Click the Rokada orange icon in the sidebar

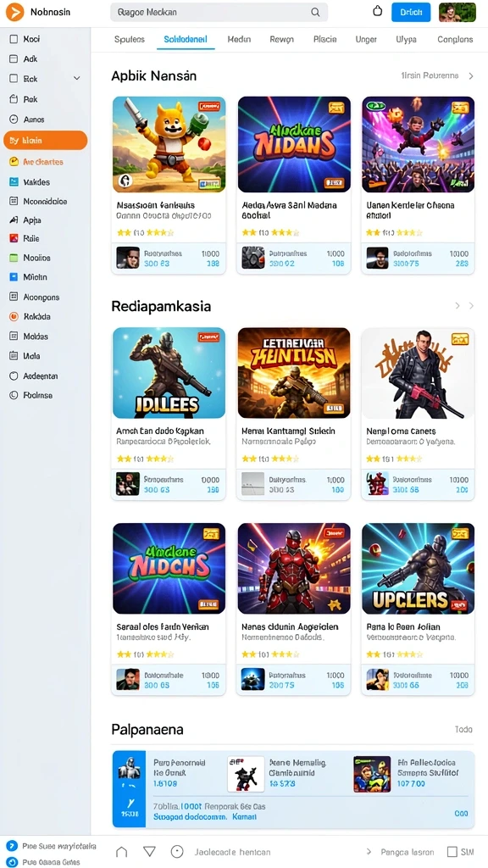14,317
